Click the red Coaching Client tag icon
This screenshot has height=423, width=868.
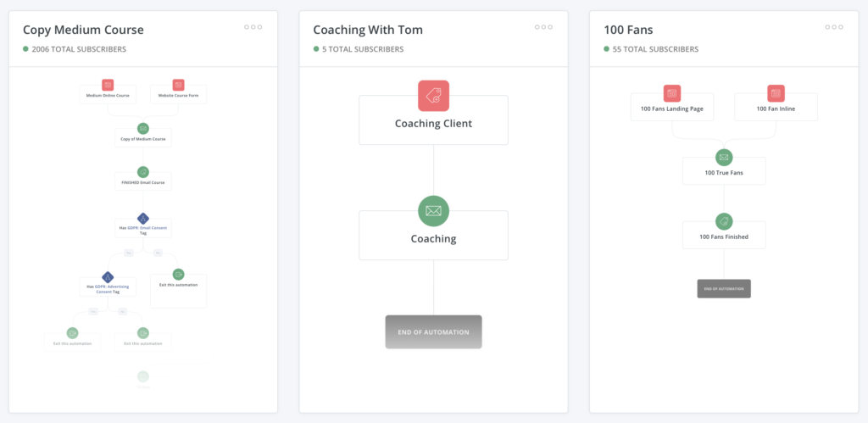(433, 96)
